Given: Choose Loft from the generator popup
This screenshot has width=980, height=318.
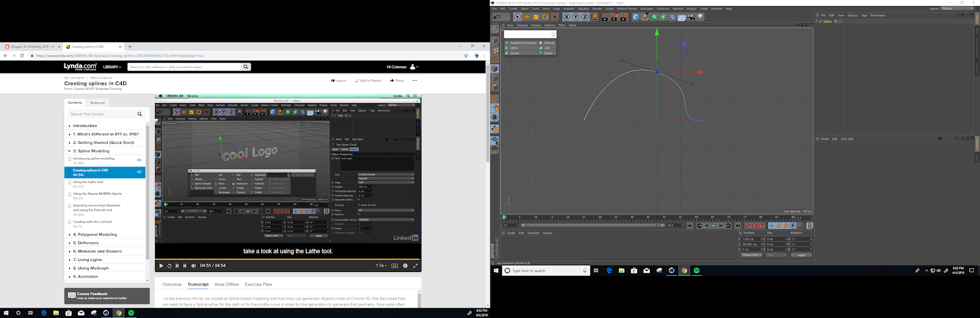Looking at the screenshot, I should pos(548,48).
